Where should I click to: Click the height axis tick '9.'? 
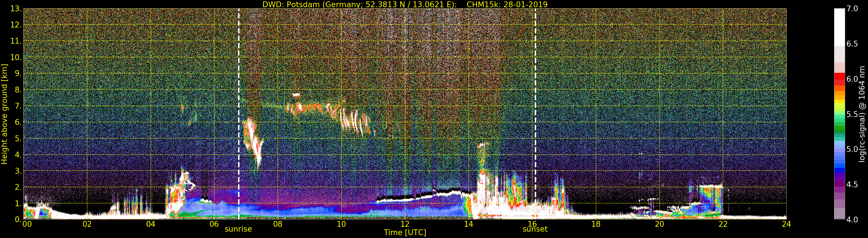click(18, 73)
